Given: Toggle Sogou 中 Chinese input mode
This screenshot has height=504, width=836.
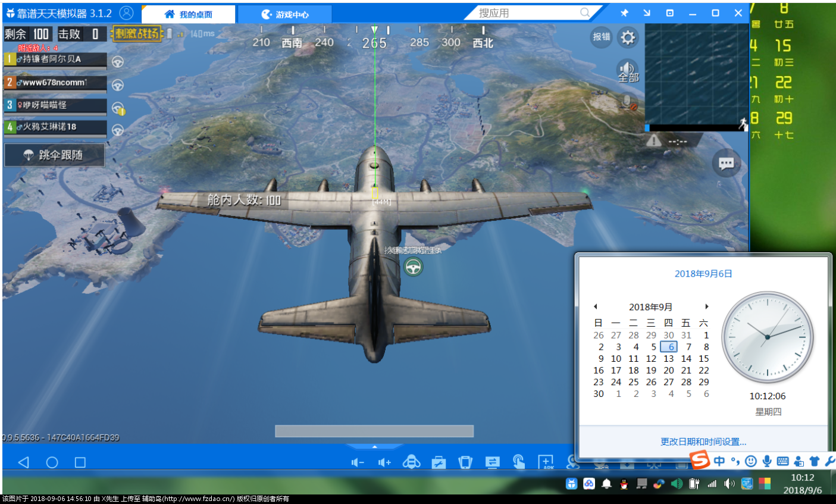Looking at the screenshot, I should pyautogui.click(x=719, y=461).
